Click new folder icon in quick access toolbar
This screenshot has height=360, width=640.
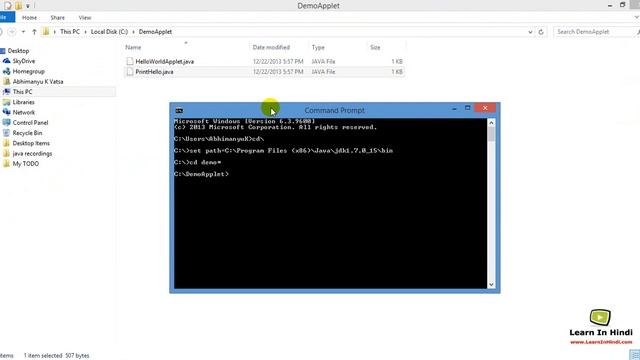tap(18, 6)
